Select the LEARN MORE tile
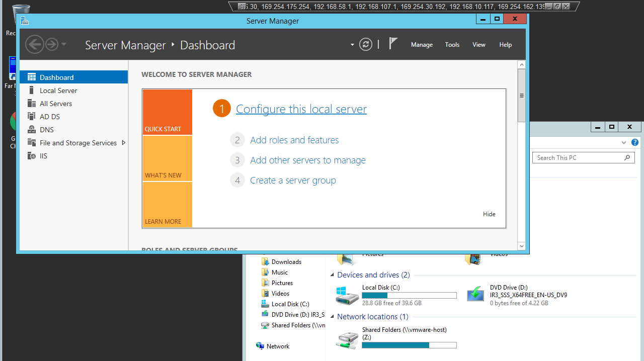 (x=168, y=205)
